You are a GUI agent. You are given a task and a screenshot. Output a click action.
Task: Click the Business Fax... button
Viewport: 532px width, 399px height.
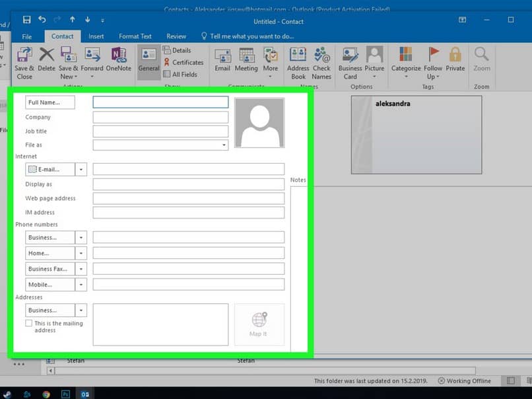point(50,269)
